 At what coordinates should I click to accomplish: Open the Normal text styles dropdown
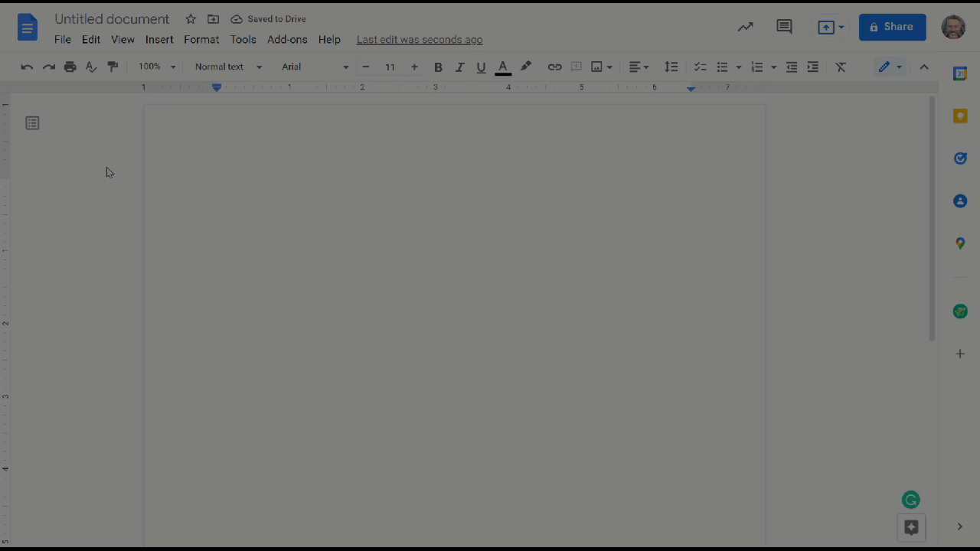(228, 67)
